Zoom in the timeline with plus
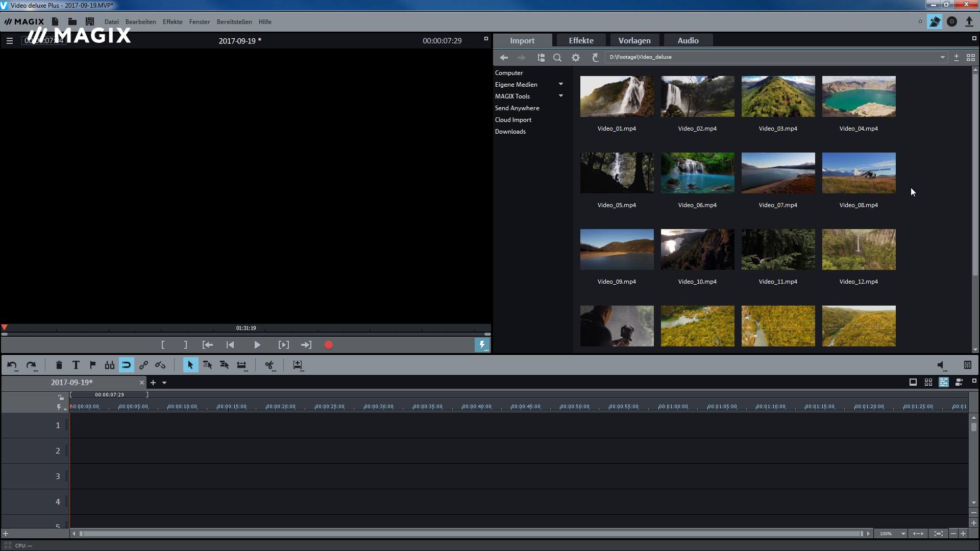Image resolution: width=980 pixels, height=551 pixels. click(963, 534)
